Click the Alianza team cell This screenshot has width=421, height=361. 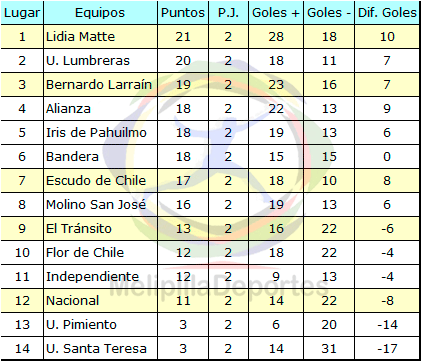pos(100,109)
